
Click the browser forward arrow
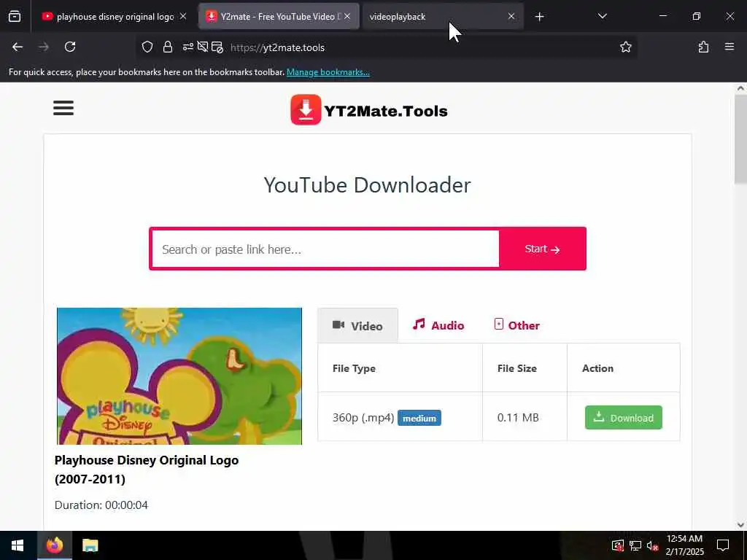pos(44,47)
